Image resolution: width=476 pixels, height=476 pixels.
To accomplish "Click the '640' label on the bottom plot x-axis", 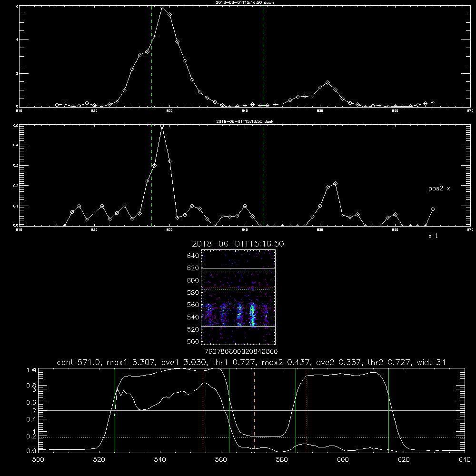I will (465, 460).
